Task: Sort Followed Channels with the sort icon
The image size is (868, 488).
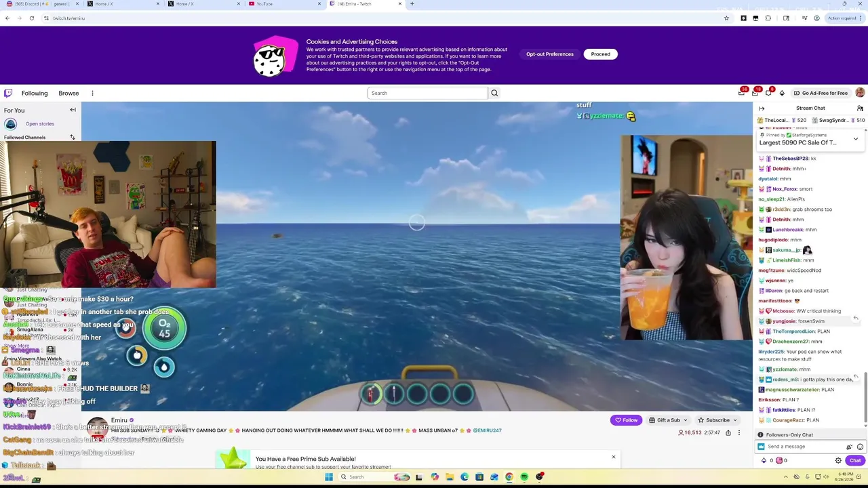Action: tap(73, 137)
